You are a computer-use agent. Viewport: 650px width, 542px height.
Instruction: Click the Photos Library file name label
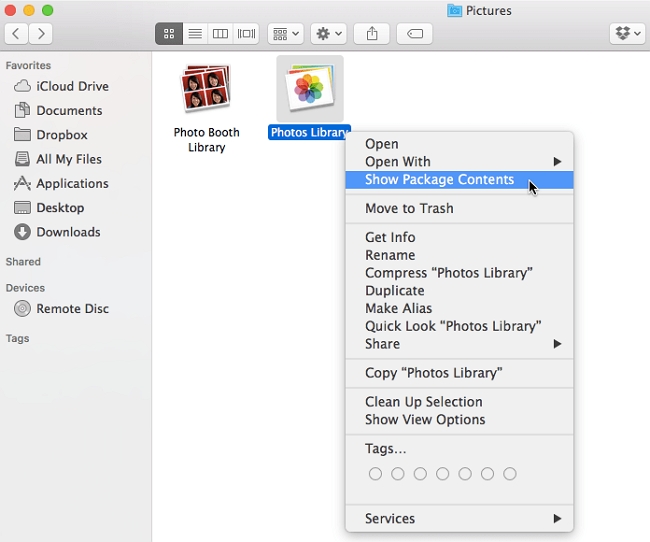[x=309, y=132]
